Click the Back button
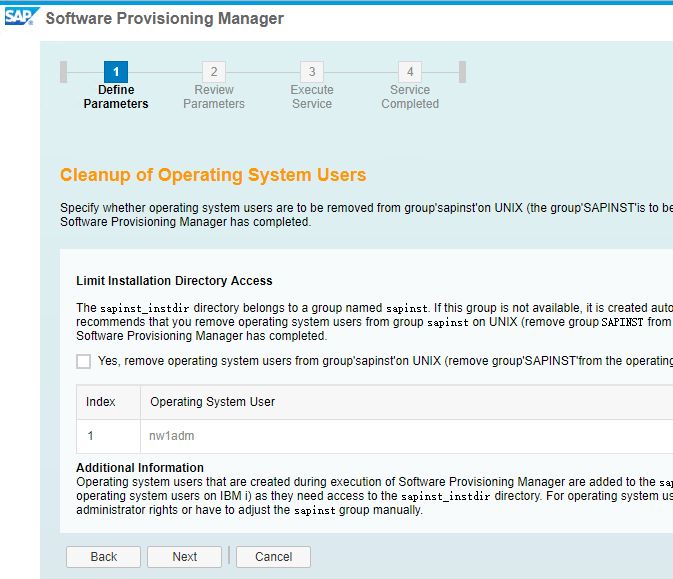673x579 pixels. [103, 557]
